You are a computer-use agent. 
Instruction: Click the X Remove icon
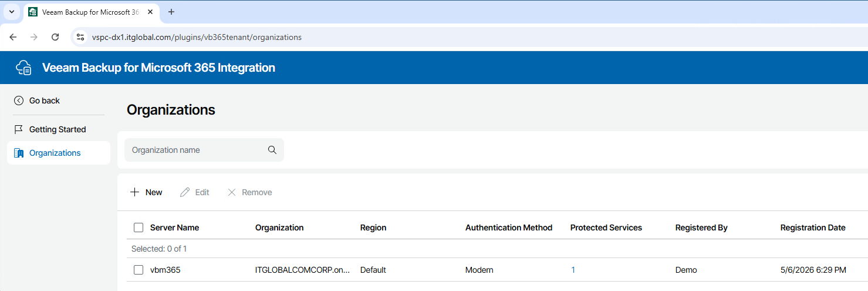232,192
